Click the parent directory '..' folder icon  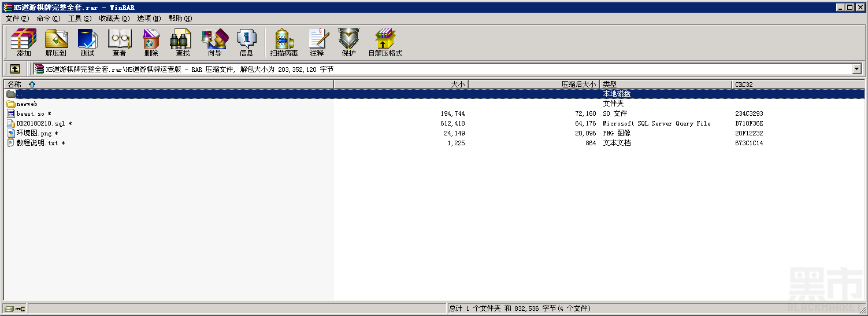point(11,94)
